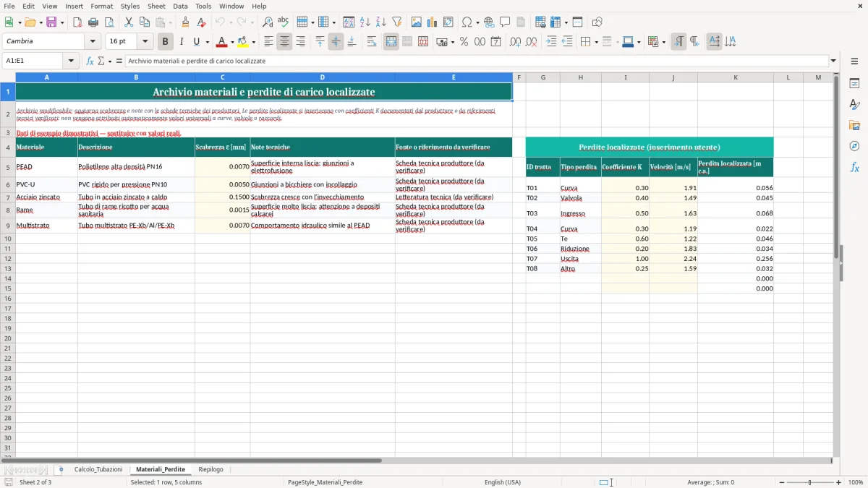868x488 pixels.
Task: Cut the selection with the scissors icon
Action: pos(129,22)
